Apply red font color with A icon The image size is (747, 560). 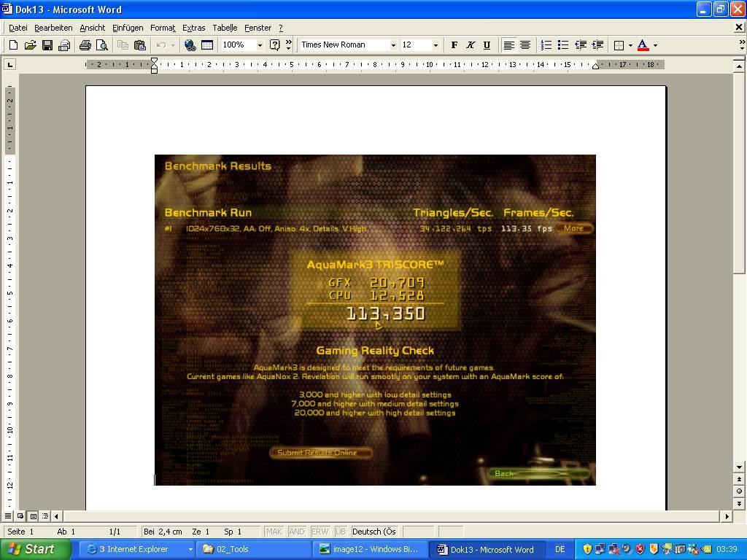click(643, 45)
